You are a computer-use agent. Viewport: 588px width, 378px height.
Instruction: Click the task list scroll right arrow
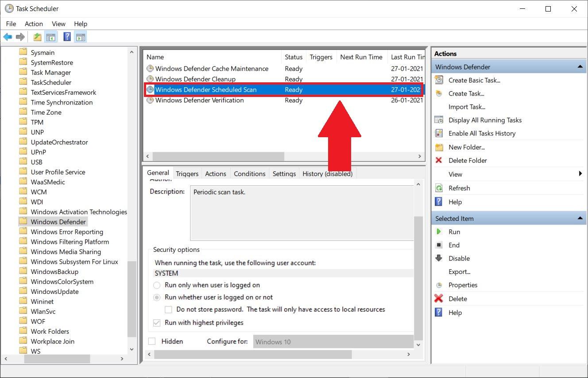419,156
